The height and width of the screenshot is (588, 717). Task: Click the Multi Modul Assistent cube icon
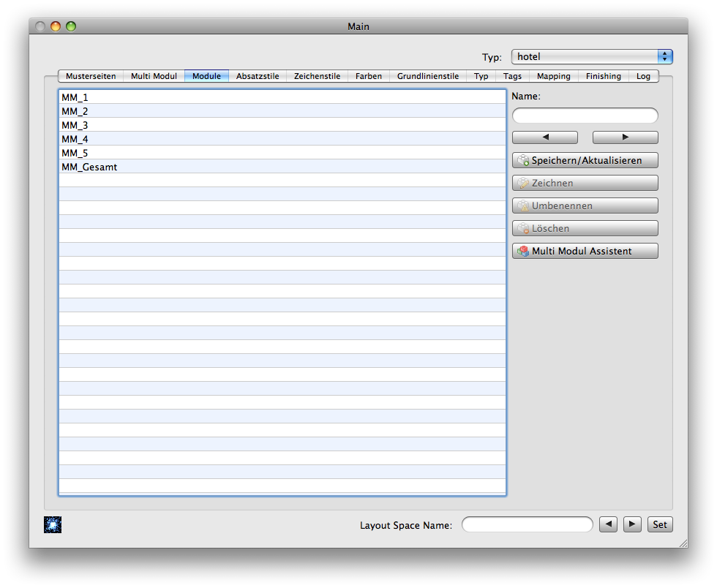[x=524, y=251]
